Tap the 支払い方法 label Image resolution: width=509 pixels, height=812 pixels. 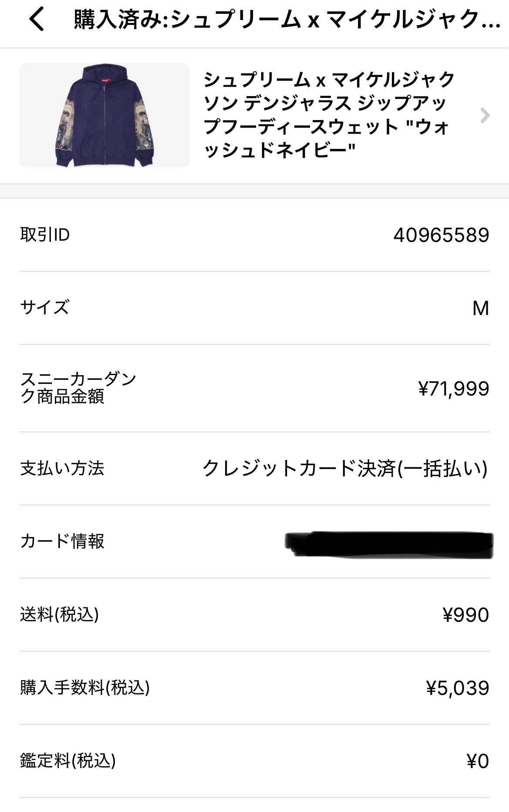(x=62, y=468)
